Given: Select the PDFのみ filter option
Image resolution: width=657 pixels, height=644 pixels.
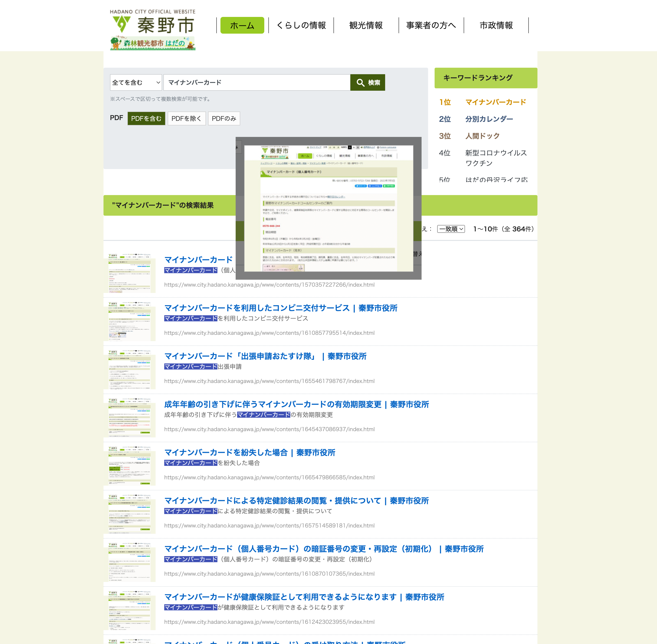Looking at the screenshot, I should tap(224, 118).
